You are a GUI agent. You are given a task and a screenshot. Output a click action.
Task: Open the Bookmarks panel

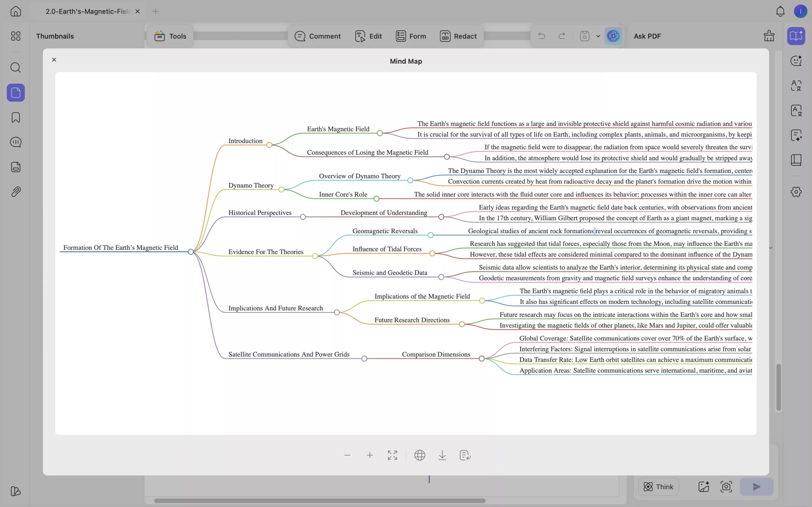click(x=16, y=117)
